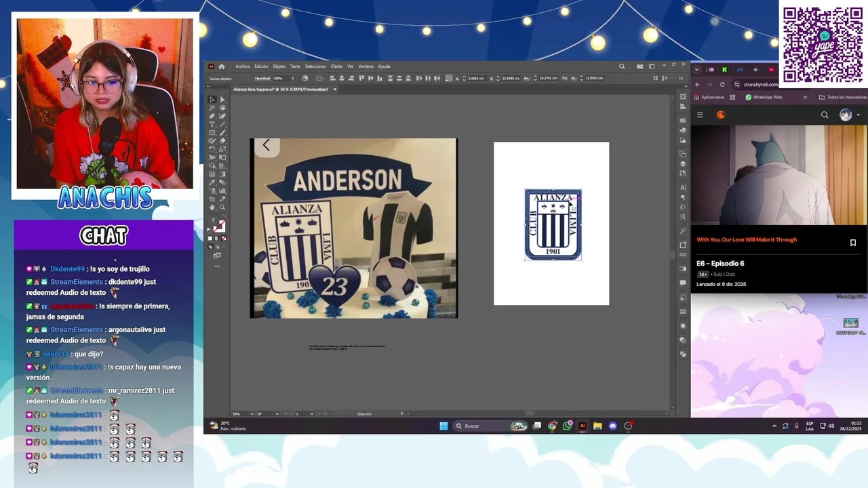868x488 pixels.
Task: Open Illustrator search magnifier icon
Action: [622, 66]
